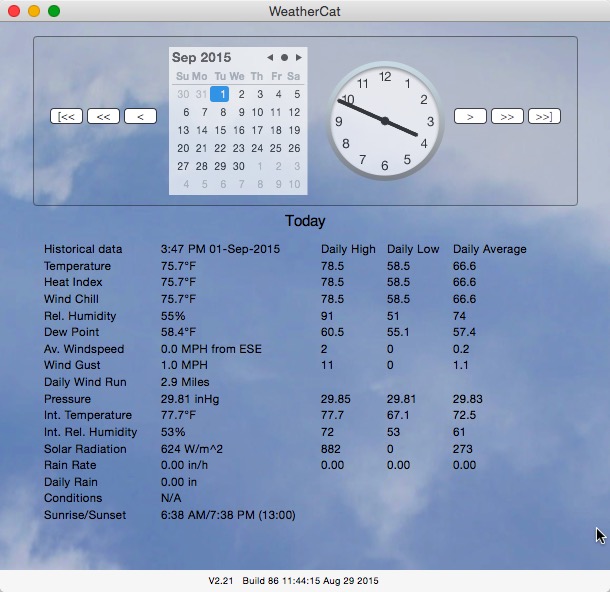Jump to last record with >>] button

click(544, 116)
